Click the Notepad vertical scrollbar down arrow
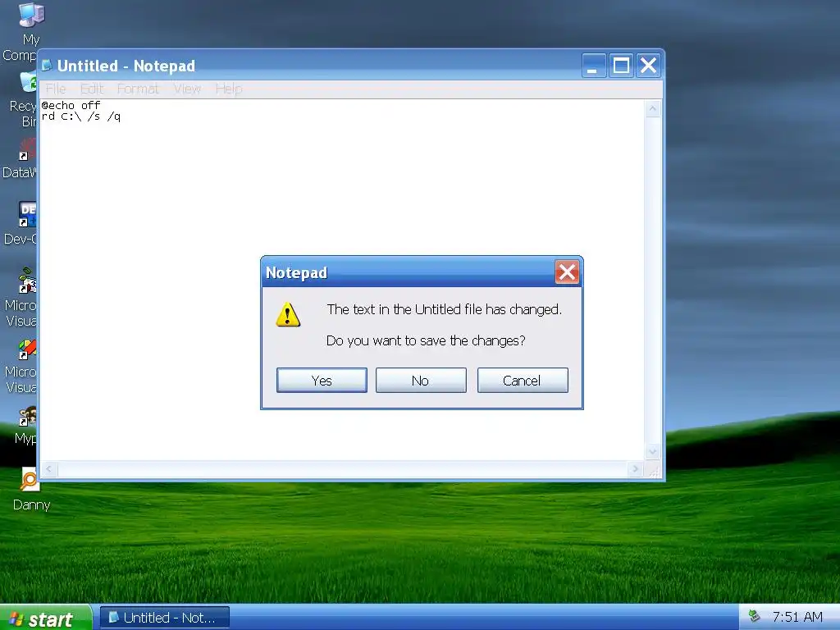This screenshot has width=840, height=630. tap(652, 452)
